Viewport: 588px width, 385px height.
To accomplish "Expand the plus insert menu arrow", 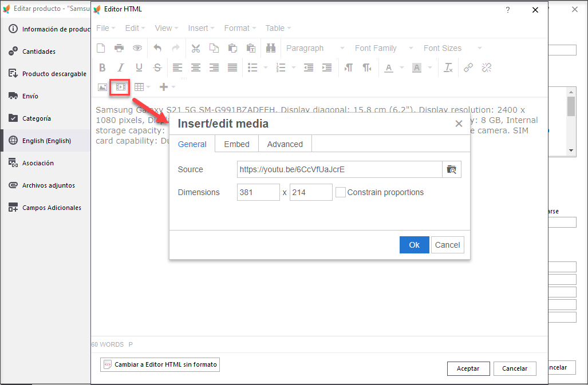I will pos(173,87).
